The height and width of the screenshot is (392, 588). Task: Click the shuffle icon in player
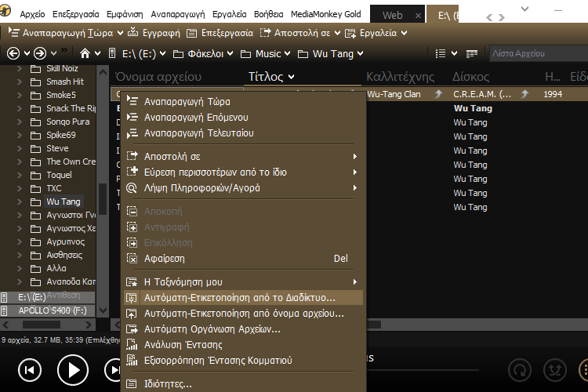click(554, 370)
